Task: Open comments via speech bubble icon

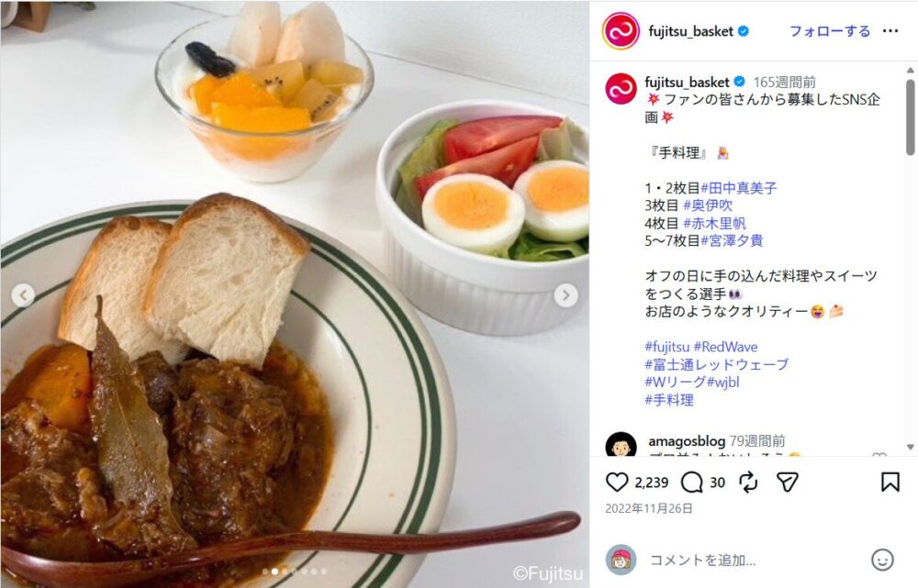Action: pyautogui.click(x=691, y=483)
